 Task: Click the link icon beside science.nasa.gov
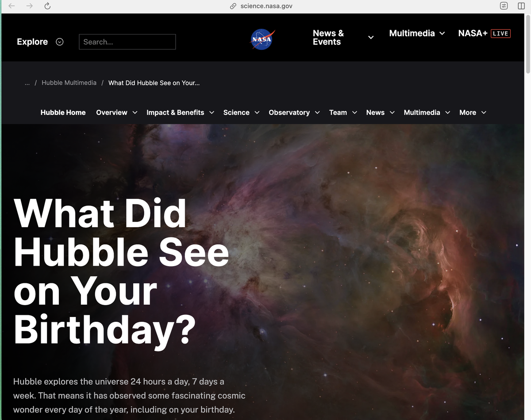(233, 6)
